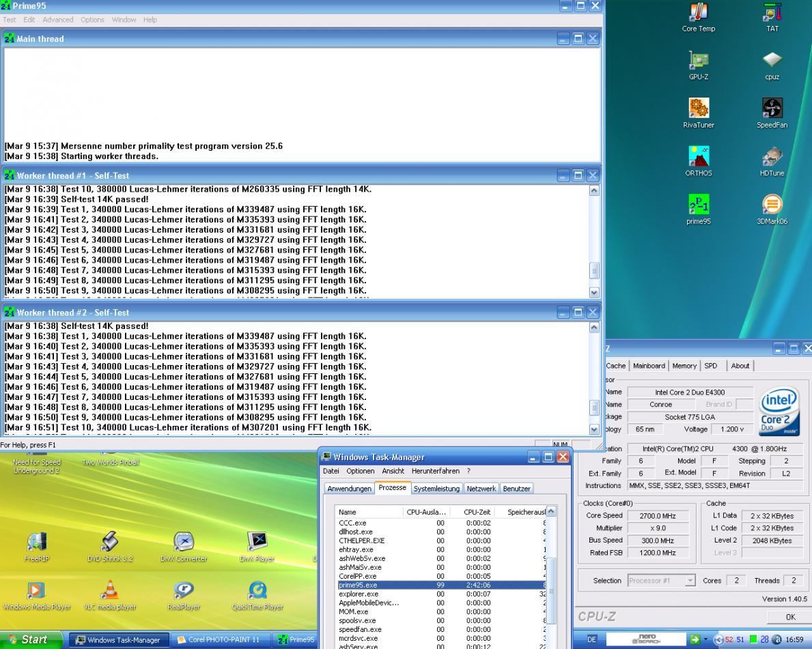Open the Window menu in Prime95
Screen dimensions: 812x649
tap(124, 20)
